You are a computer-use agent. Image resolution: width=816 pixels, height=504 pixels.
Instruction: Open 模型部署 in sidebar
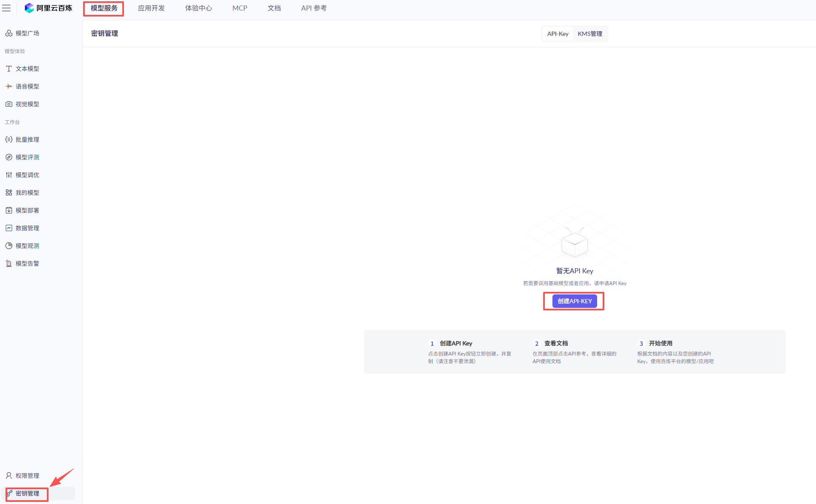(27, 210)
